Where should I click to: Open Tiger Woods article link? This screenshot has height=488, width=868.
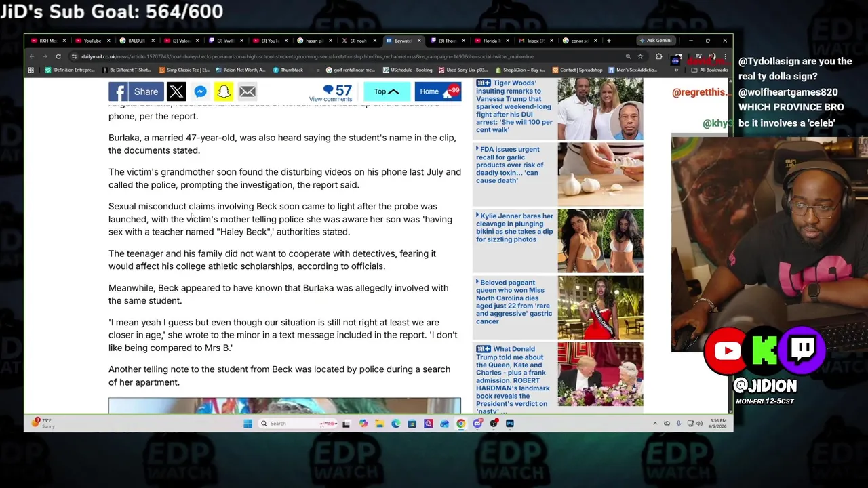(x=513, y=106)
